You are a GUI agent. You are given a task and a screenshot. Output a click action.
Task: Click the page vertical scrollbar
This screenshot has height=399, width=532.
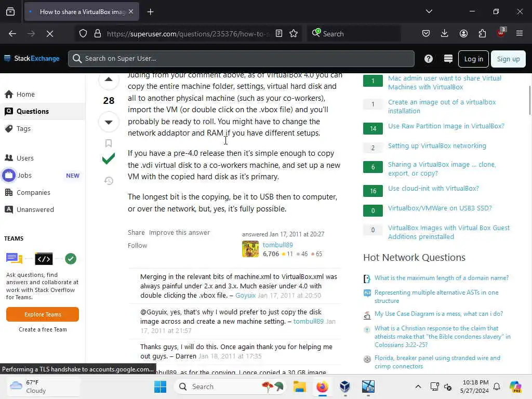click(529, 100)
